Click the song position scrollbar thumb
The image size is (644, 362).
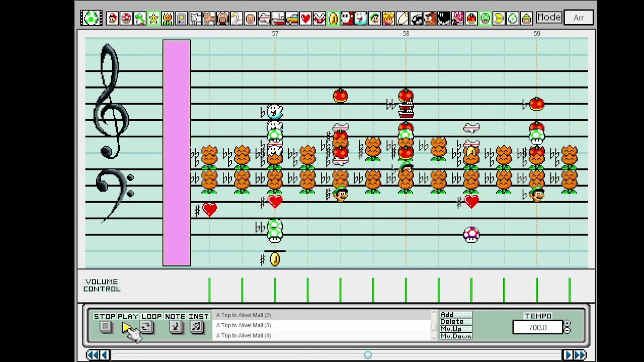368,355
